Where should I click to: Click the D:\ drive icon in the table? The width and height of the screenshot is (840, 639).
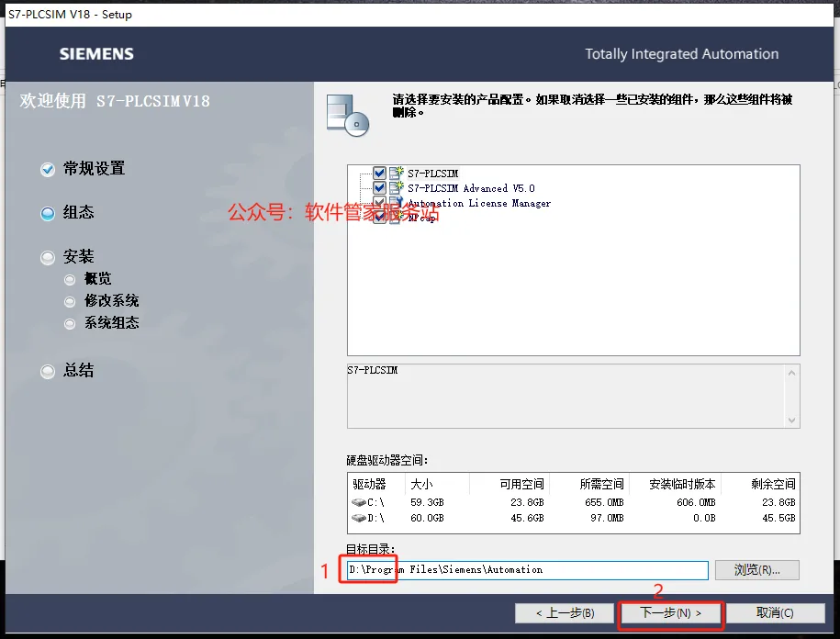pyautogui.click(x=358, y=518)
